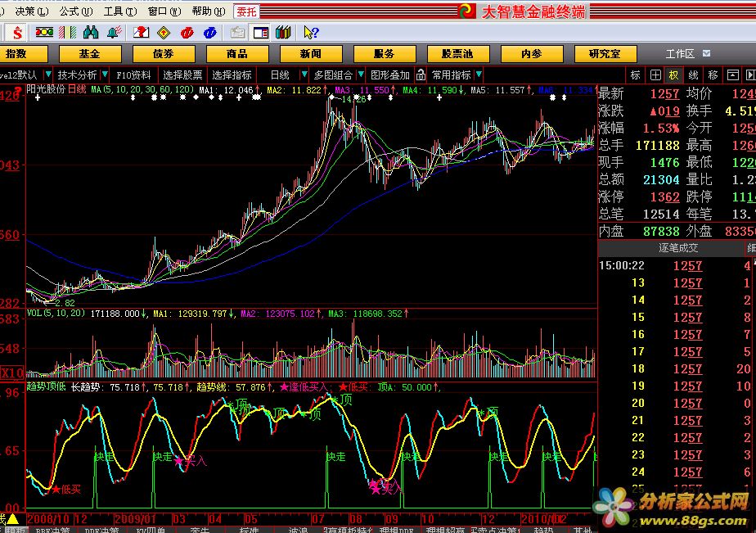Screen dimensions: 756x533
Task: Click the blue round info icon
Action: pyautogui.click(x=209, y=33)
